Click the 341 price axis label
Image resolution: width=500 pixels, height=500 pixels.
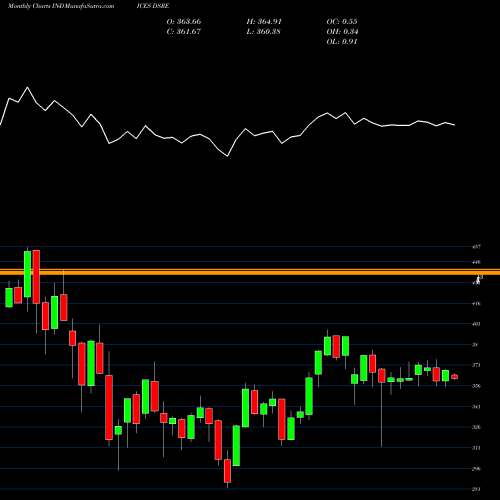477,407
